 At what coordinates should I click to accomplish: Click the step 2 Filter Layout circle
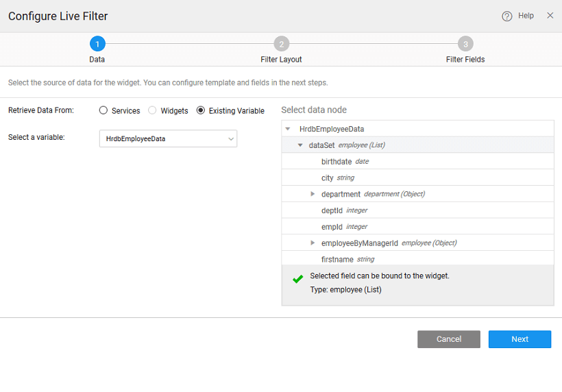point(281,45)
